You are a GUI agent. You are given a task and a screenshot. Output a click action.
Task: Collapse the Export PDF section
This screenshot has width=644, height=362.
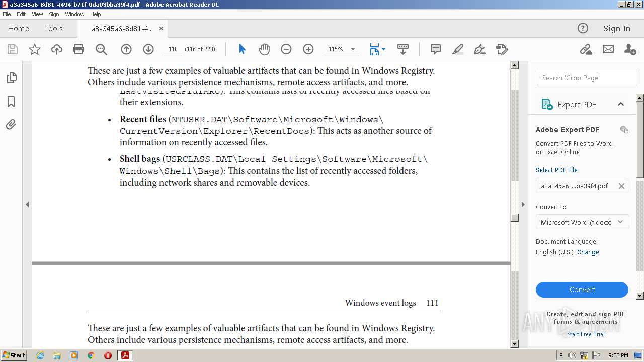pyautogui.click(x=621, y=104)
